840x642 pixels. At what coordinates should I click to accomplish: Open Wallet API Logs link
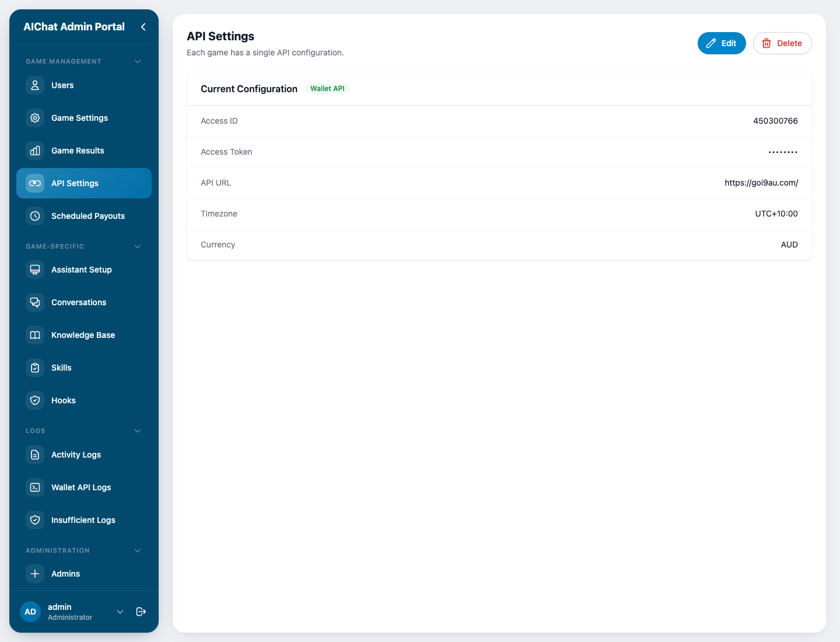(84, 487)
